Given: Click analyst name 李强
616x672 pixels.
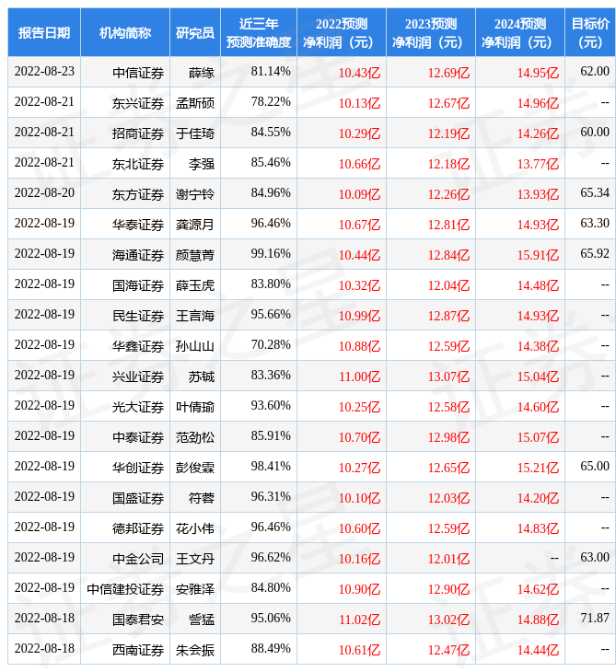Looking at the screenshot, I should coord(202,164).
